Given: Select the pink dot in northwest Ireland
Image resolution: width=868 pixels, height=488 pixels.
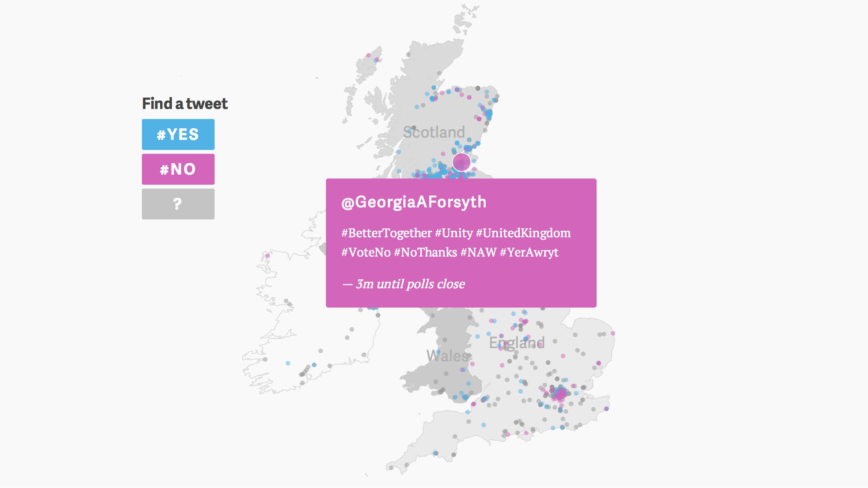Looking at the screenshot, I should point(268,256).
